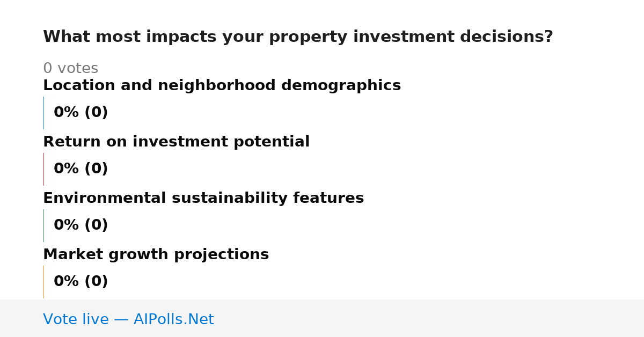Choose "Environmental sustainability features" option
The image size is (644, 337).
tap(203, 199)
